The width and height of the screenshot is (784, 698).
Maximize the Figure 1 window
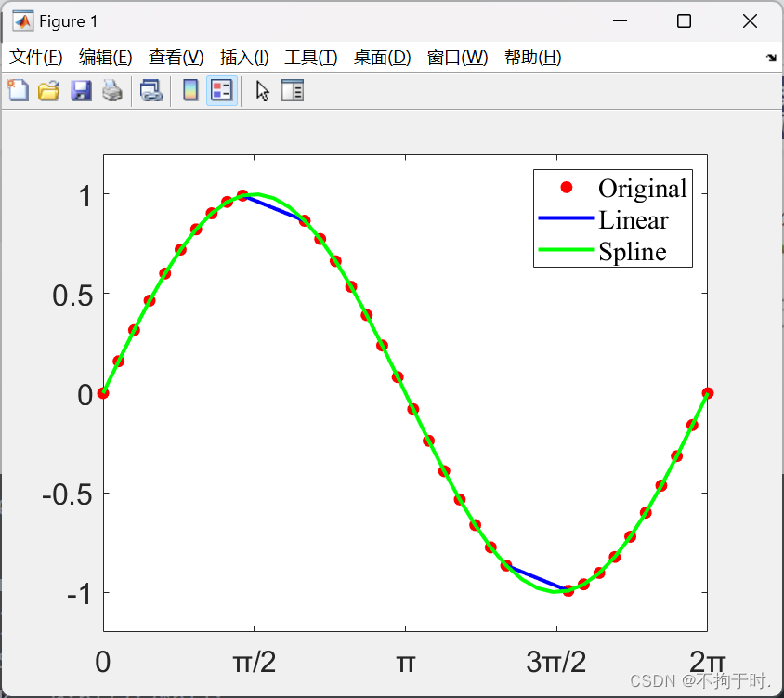coord(684,21)
